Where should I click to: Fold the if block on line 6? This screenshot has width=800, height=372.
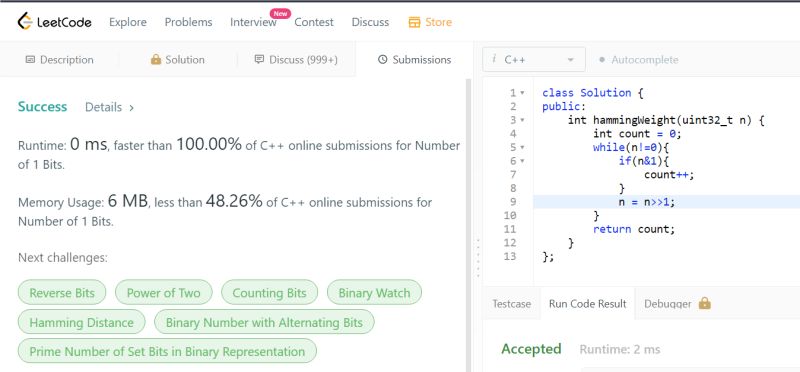tap(522, 161)
